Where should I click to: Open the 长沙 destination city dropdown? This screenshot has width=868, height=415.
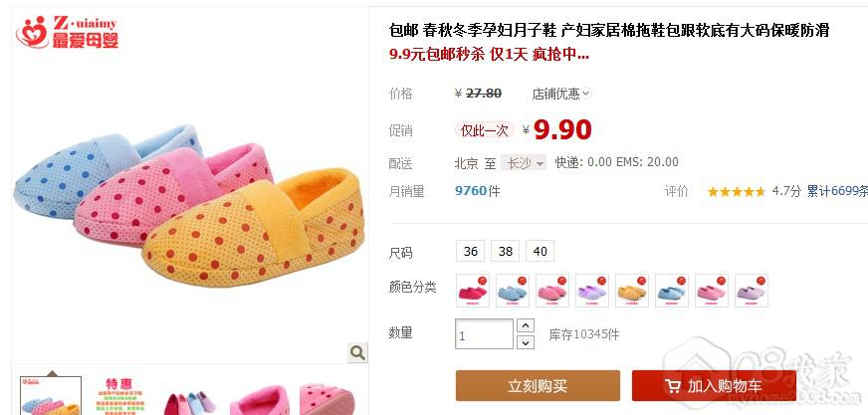click(x=524, y=162)
